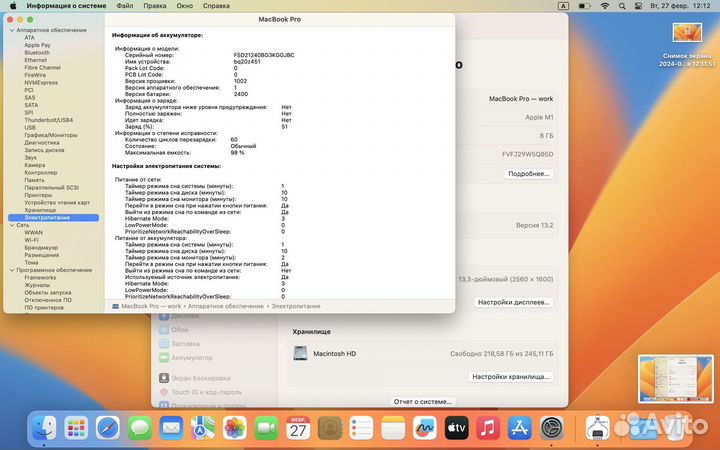Open Photos app in Dock

pyautogui.click(x=235, y=428)
